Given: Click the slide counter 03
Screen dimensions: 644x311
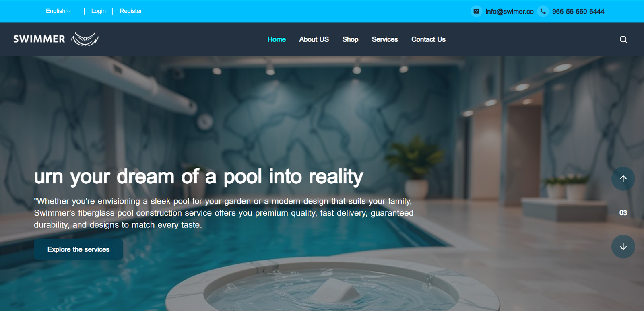Looking at the screenshot, I should coord(623,213).
